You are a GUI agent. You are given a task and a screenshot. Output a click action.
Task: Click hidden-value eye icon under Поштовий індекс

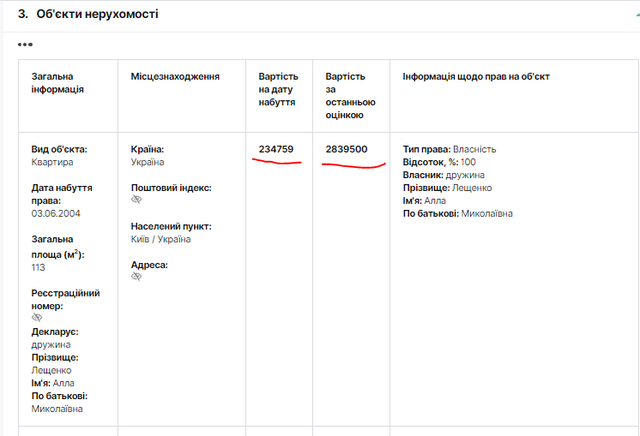[137, 200]
